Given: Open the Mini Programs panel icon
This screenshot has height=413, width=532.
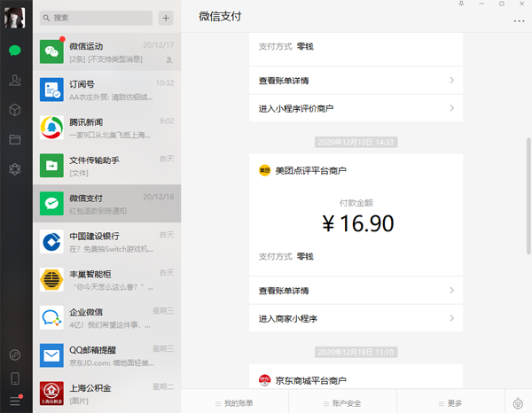Looking at the screenshot, I should point(15,355).
